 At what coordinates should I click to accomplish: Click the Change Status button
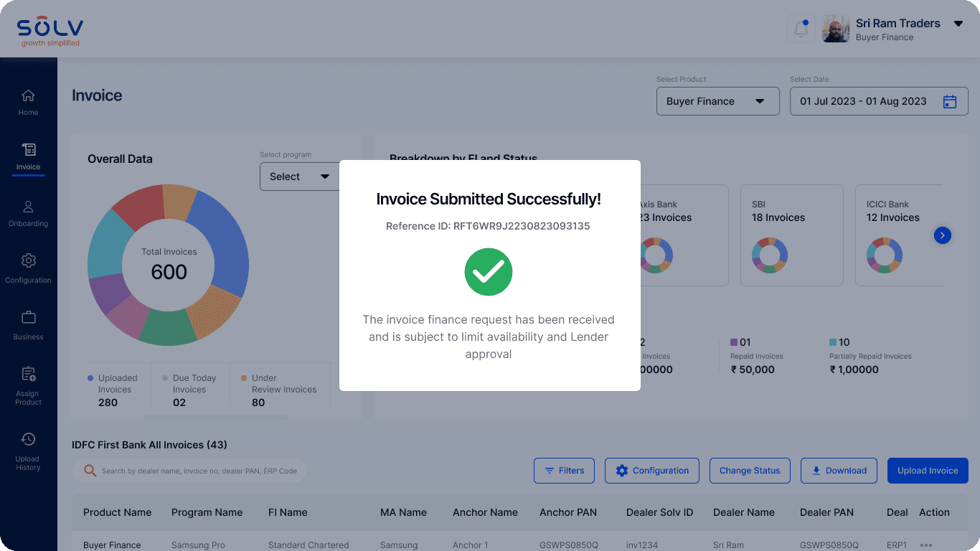pyautogui.click(x=750, y=471)
